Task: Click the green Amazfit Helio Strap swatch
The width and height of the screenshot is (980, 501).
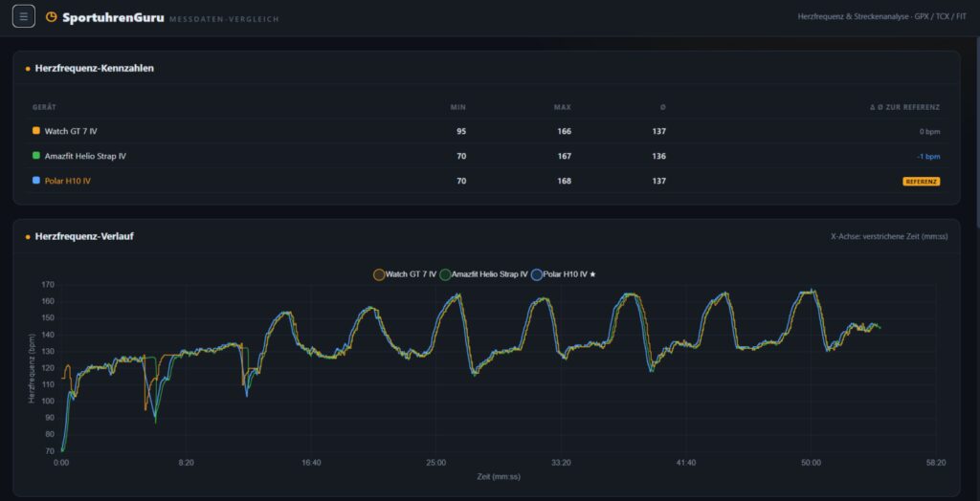Action: [36, 156]
